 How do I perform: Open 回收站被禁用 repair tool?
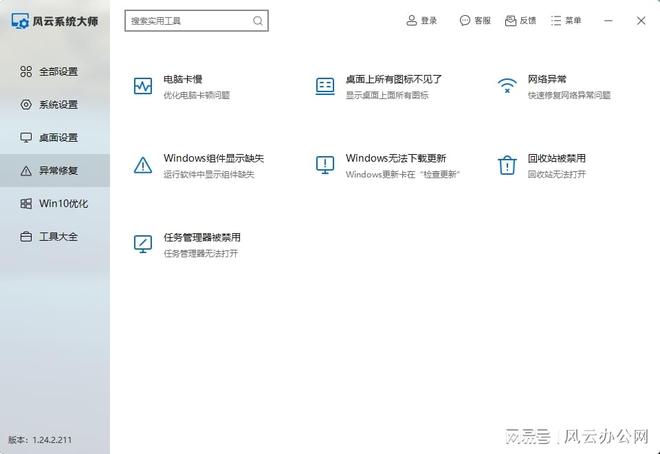[556, 158]
